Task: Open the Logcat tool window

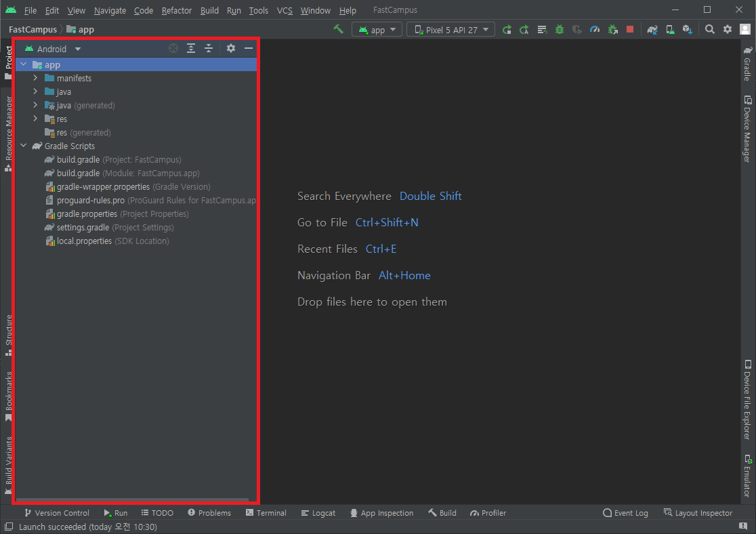Action: [x=318, y=513]
